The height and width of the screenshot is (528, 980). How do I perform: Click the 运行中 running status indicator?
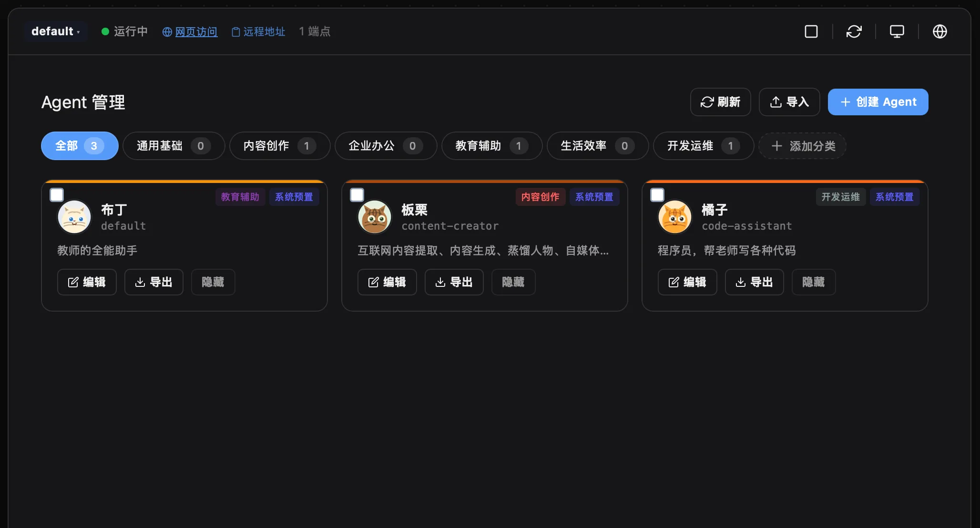[125, 31]
